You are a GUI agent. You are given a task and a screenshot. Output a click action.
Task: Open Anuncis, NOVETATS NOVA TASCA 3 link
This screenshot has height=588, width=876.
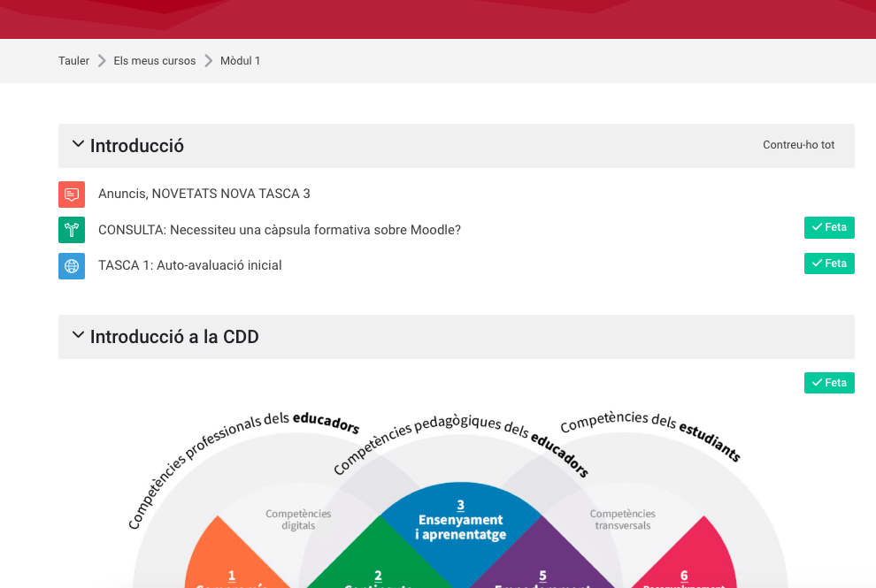click(x=204, y=194)
